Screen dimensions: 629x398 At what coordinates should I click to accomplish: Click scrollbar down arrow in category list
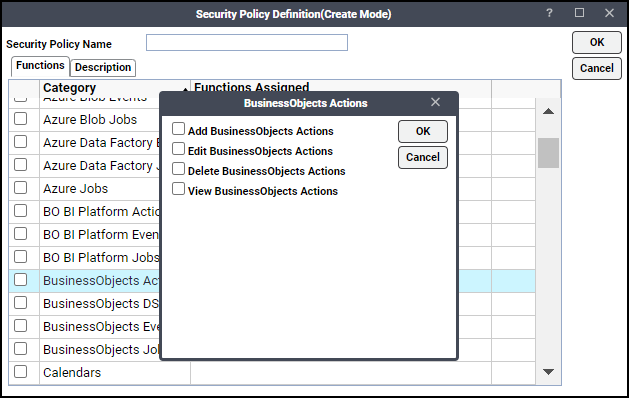click(x=548, y=372)
